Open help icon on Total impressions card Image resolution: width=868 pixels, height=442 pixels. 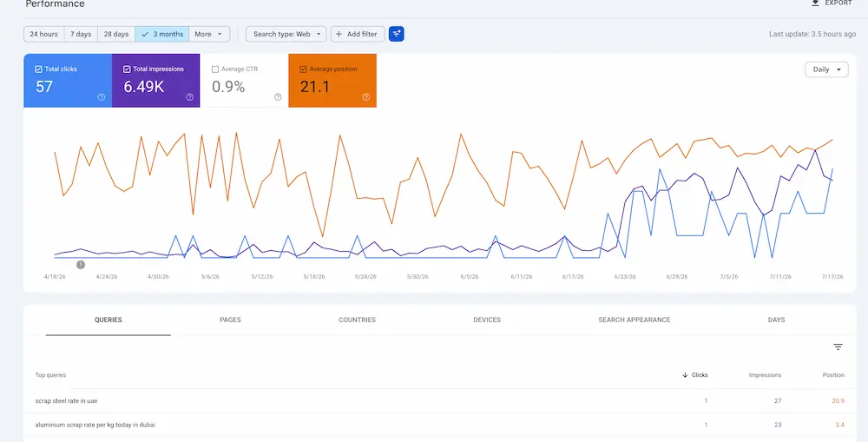tap(190, 97)
